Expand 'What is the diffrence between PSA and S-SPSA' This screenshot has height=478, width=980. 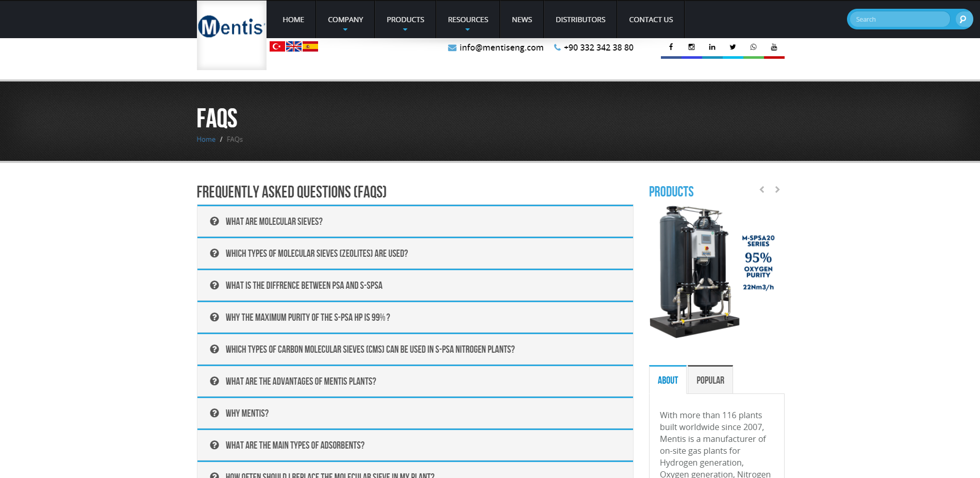tap(415, 285)
